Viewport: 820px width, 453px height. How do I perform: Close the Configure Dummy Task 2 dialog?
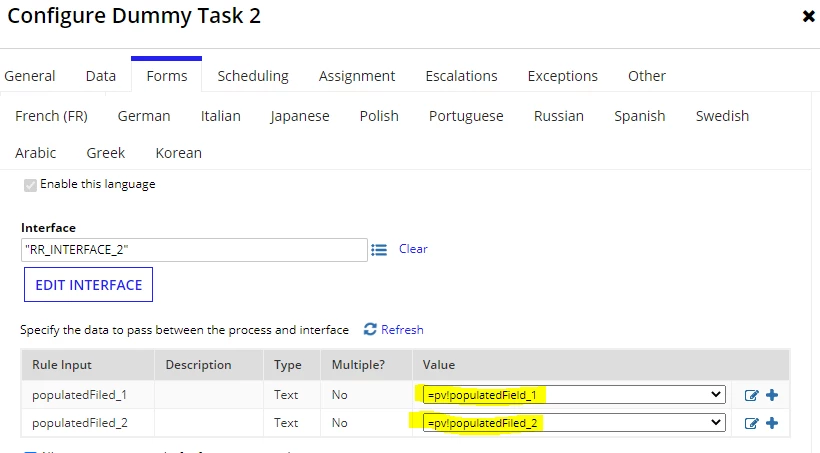pos(808,16)
